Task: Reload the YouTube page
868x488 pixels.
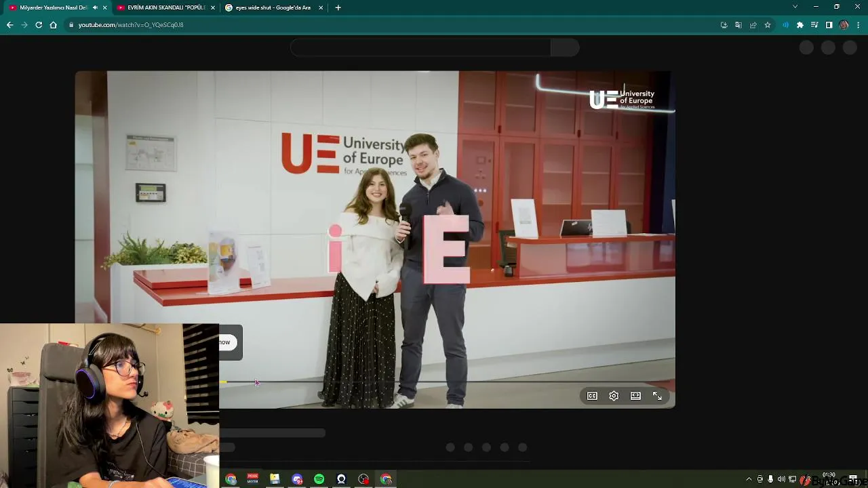Action: pos(39,25)
